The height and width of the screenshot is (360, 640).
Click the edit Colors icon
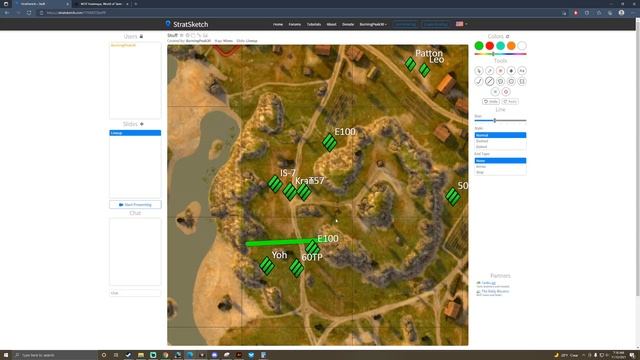pos(507,36)
